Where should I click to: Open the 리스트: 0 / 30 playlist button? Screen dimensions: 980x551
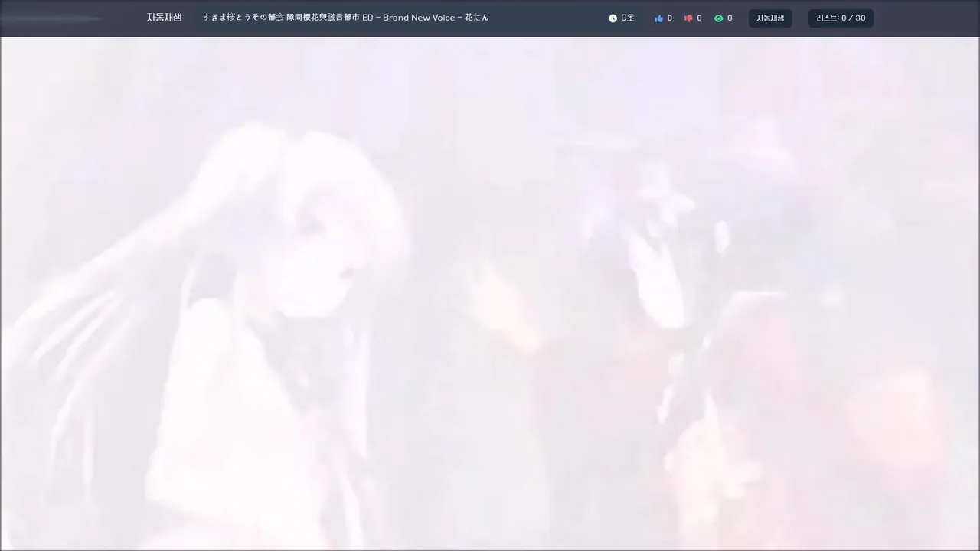841,18
